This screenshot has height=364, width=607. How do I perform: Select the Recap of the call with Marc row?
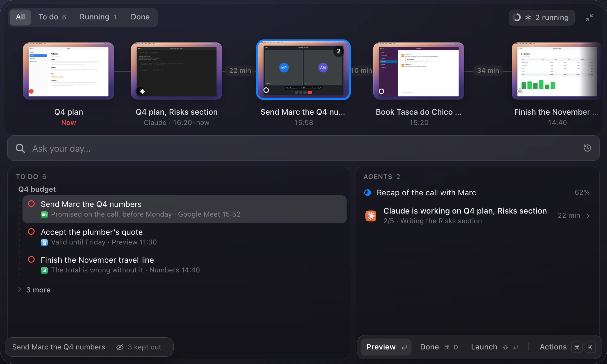(477, 193)
